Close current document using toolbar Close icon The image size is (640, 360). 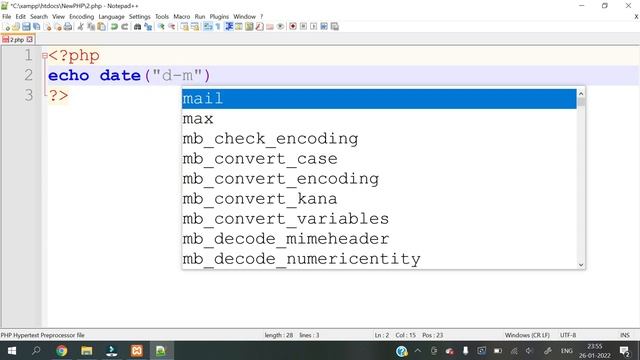[47, 27]
